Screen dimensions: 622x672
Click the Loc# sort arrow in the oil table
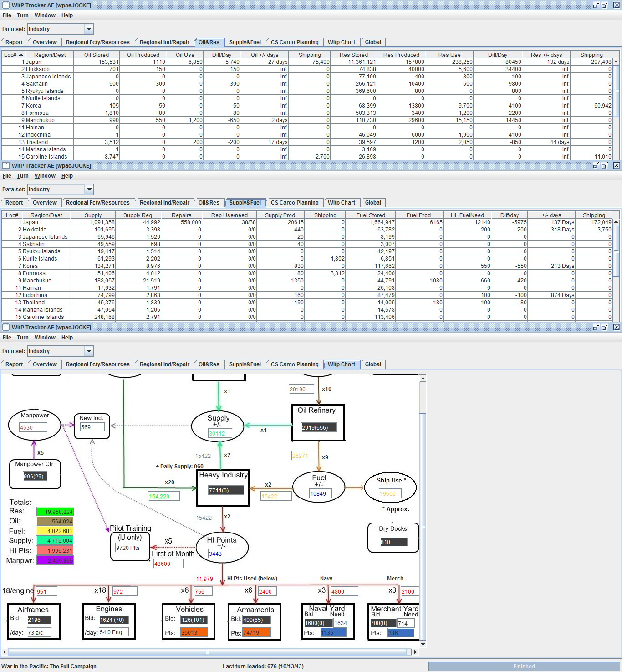(x=20, y=55)
